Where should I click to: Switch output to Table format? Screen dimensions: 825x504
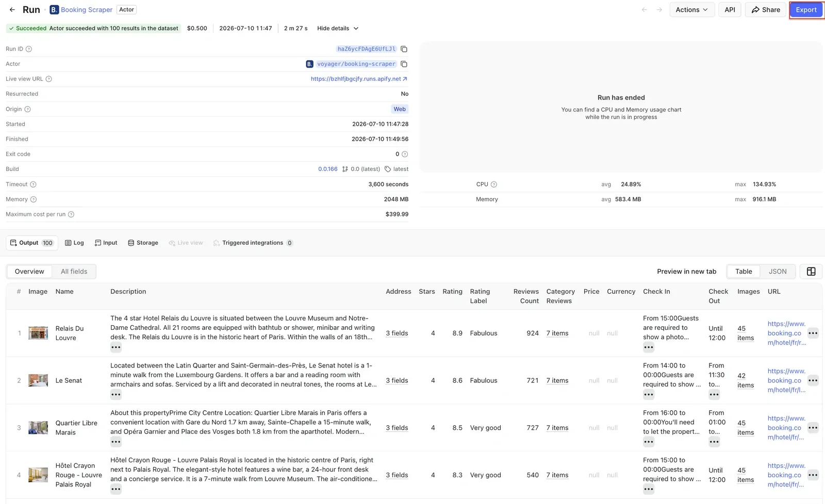744,272
